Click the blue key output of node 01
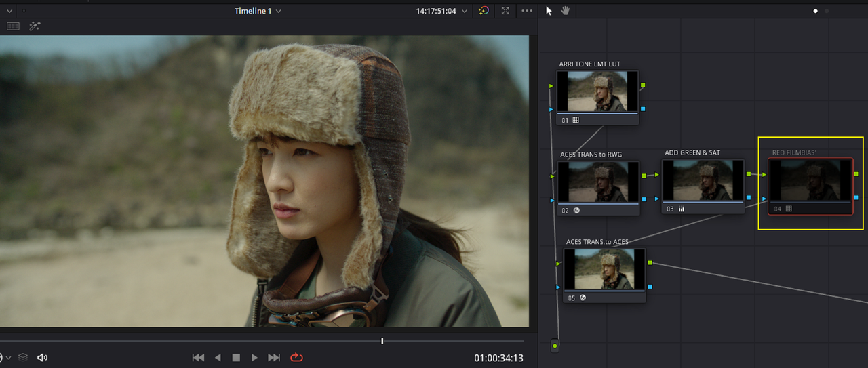The width and height of the screenshot is (868, 368). coord(643,108)
